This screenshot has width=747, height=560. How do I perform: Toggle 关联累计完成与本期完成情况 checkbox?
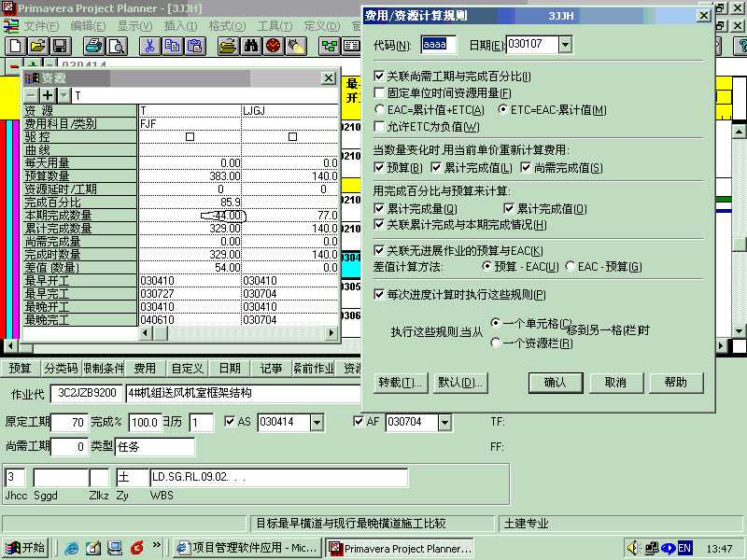(379, 224)
